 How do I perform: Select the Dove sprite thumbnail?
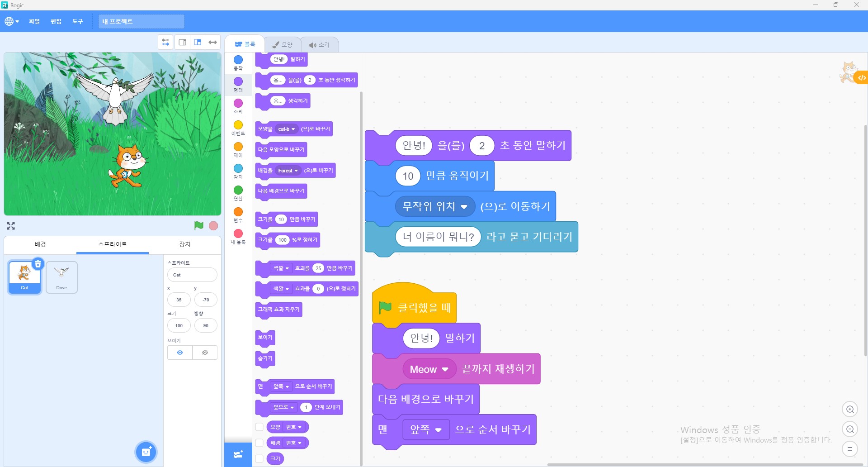coord(61,277)
